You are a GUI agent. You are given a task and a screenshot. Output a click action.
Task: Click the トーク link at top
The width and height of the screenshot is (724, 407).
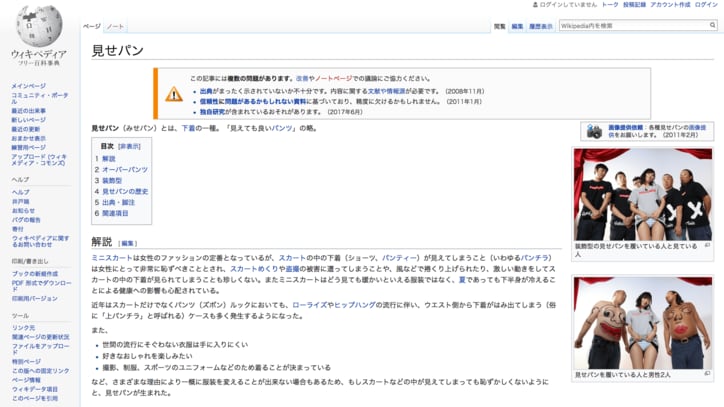[609, 5]
